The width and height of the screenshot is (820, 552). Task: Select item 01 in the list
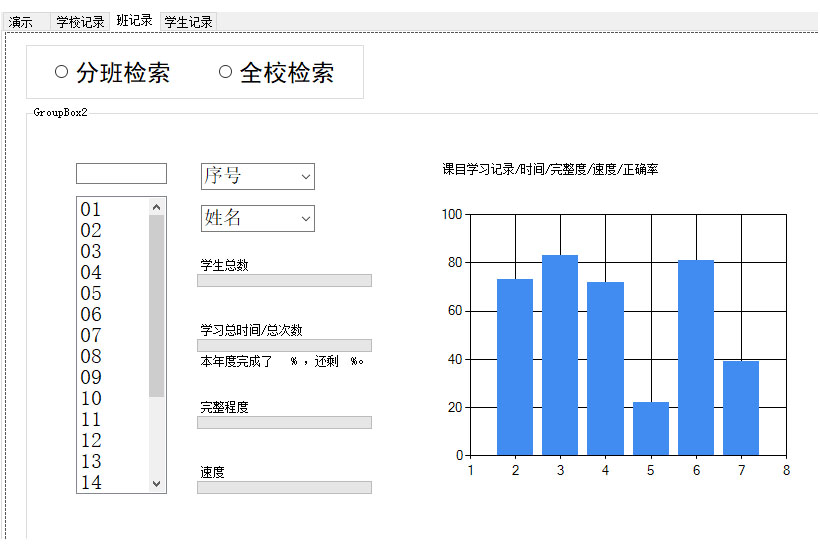[x=92, y=210]
